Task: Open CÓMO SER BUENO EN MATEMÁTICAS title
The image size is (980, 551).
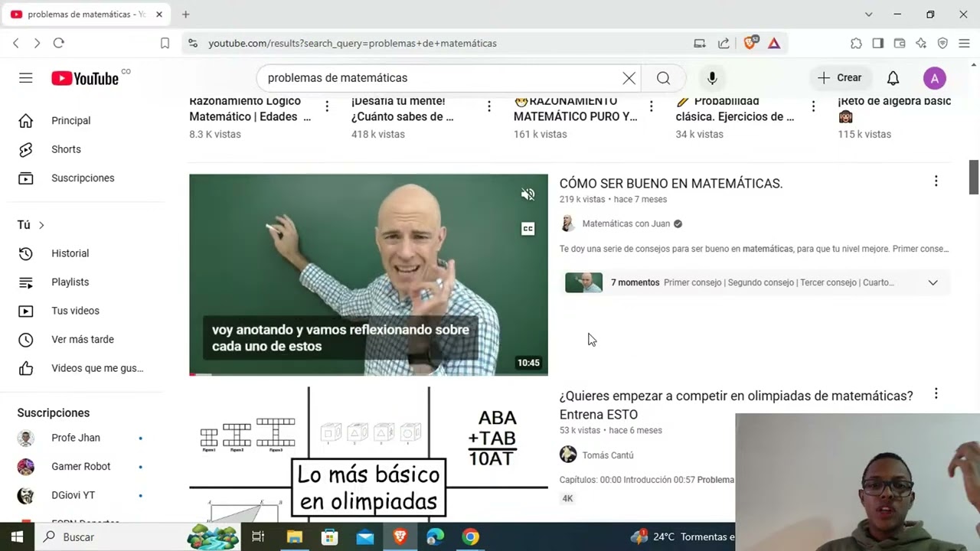Action: (671, 184)
